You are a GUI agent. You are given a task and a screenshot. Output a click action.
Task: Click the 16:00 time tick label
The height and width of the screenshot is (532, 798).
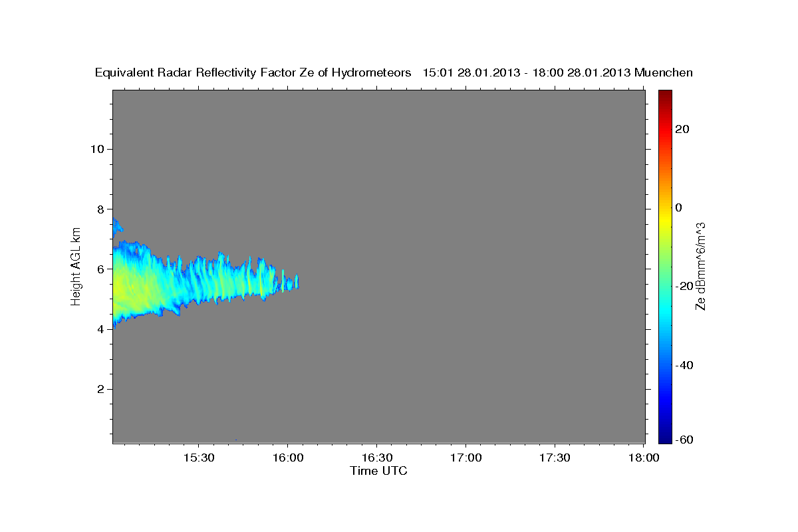point(287,458)
